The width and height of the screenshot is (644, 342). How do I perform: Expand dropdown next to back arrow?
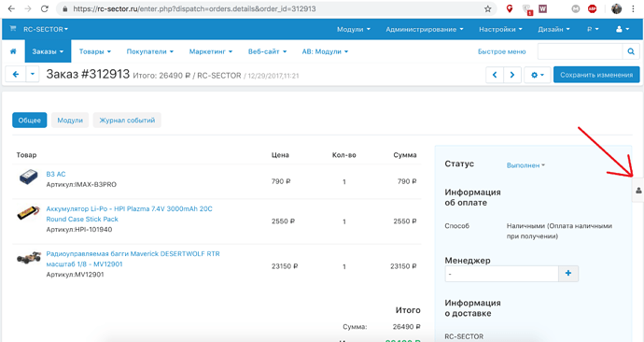33,75
